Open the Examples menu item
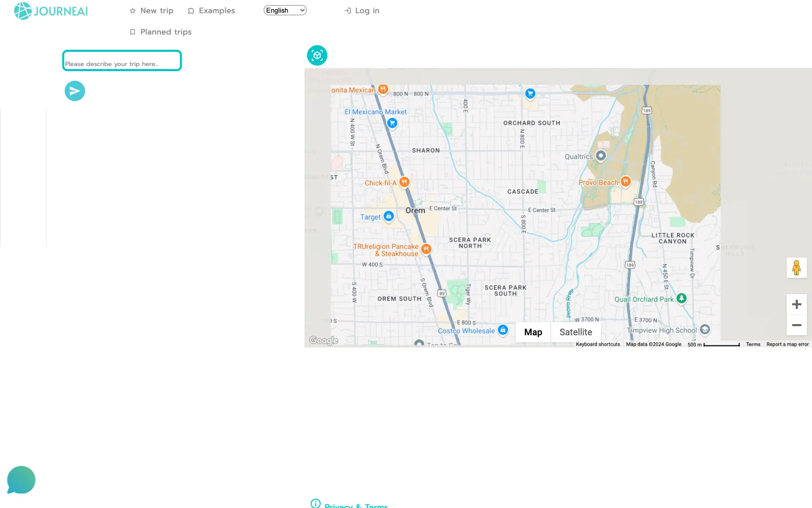This screenshot has height=508, width=812. point(211,11)
